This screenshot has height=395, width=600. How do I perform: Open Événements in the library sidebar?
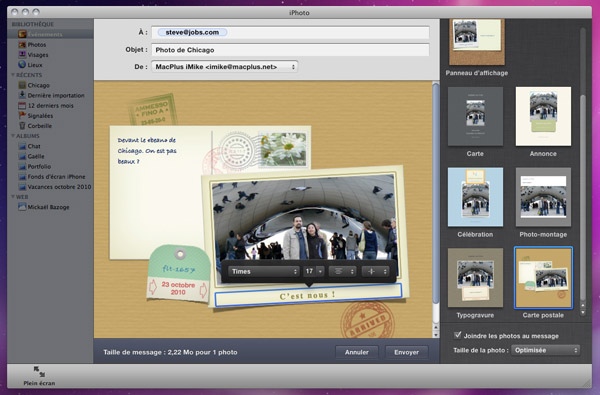tap(50, 34)
